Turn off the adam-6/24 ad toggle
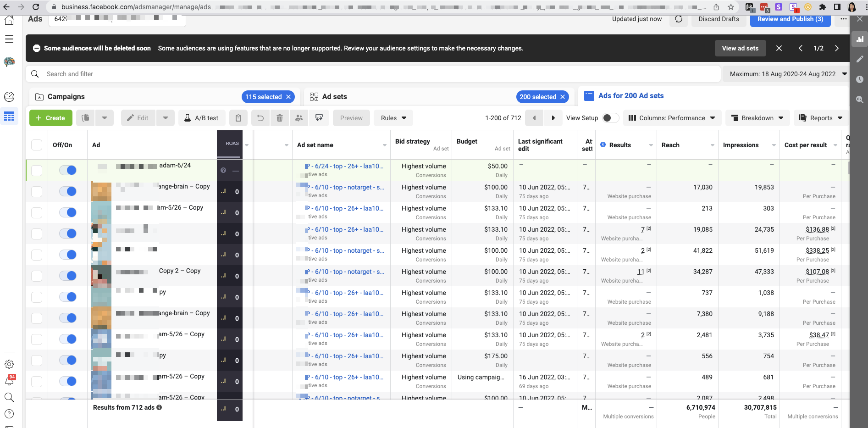Image resolution: width=868 pixels, height=428 pixels. tap(68, 170)
